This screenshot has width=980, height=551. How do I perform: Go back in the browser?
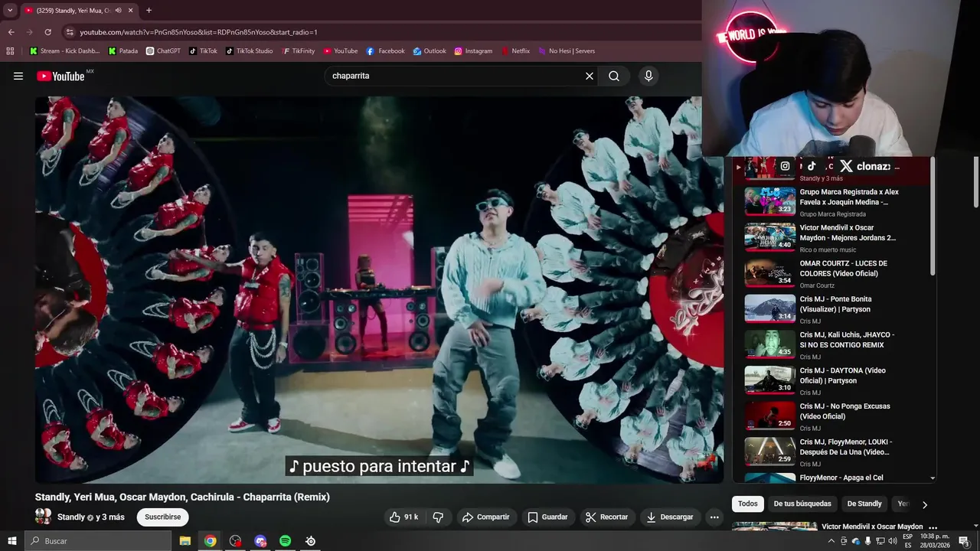pos(11,32)
